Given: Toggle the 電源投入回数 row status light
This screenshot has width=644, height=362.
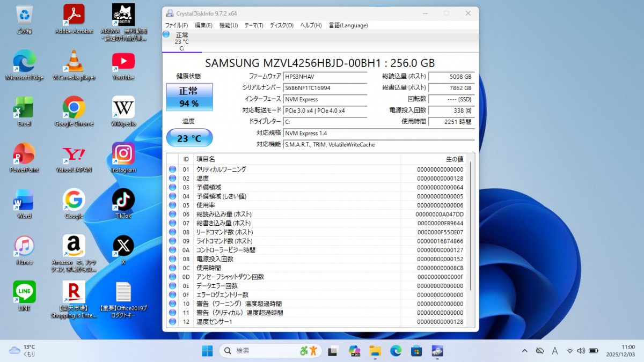Looking at the screenshot, I should (172, 258).
